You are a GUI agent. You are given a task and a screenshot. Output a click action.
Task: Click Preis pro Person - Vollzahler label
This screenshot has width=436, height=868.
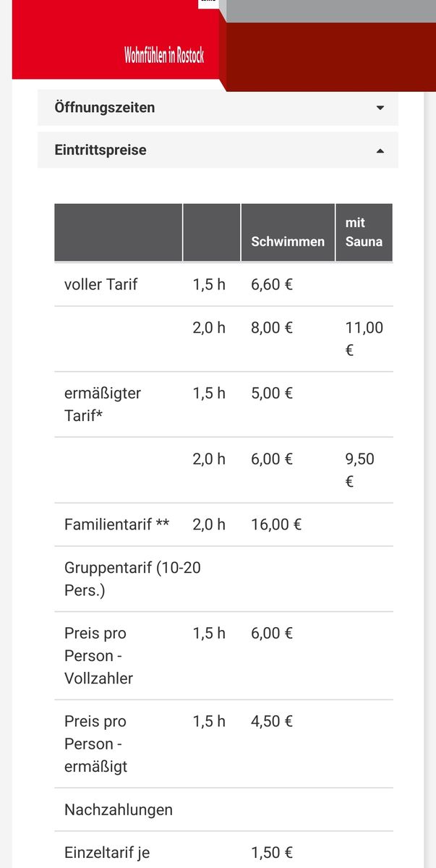98,655
